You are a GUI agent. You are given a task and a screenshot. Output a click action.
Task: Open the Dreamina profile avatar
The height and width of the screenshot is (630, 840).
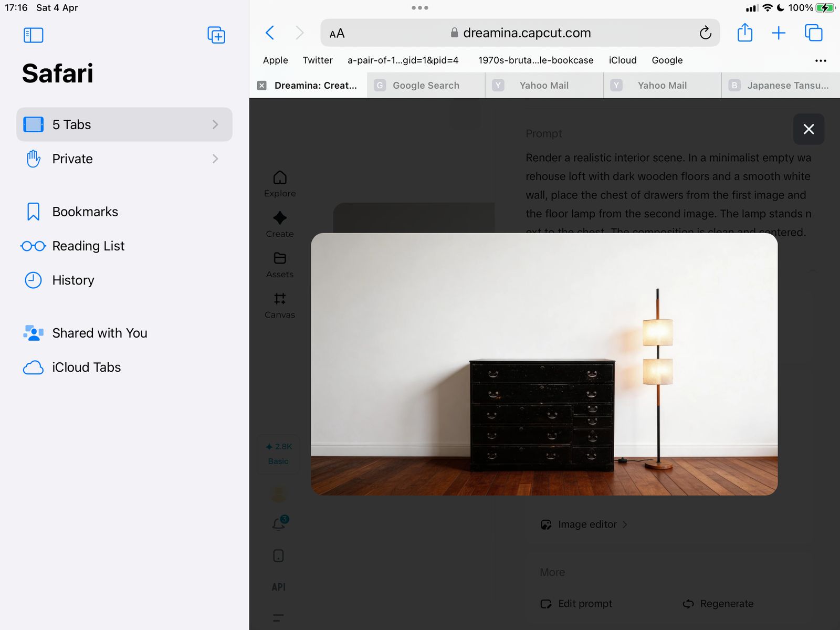pyautogui.click(x=279, y=493)
